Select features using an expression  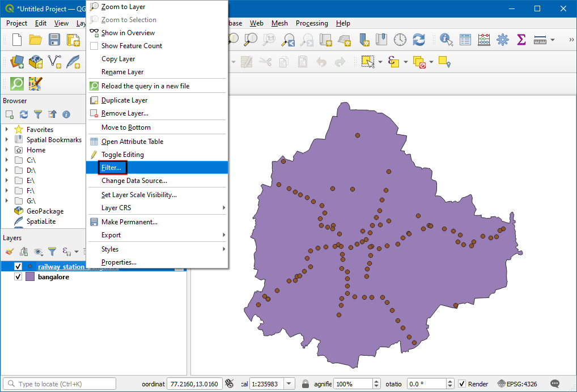coord(394,61)
